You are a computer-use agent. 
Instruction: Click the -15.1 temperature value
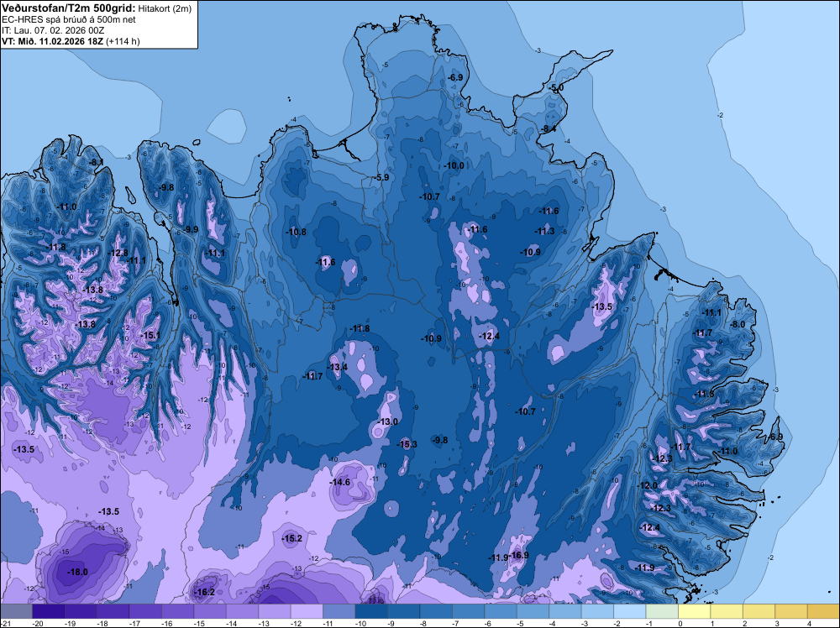pyautogui.click(x=150, y=335)
